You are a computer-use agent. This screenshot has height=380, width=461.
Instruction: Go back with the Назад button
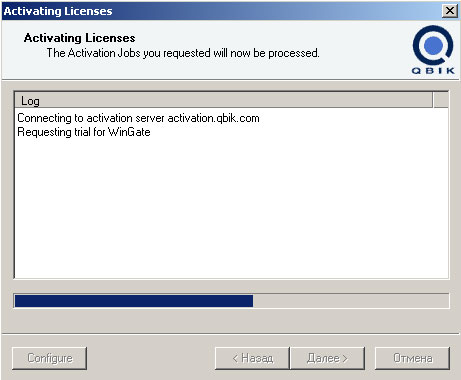252,358
